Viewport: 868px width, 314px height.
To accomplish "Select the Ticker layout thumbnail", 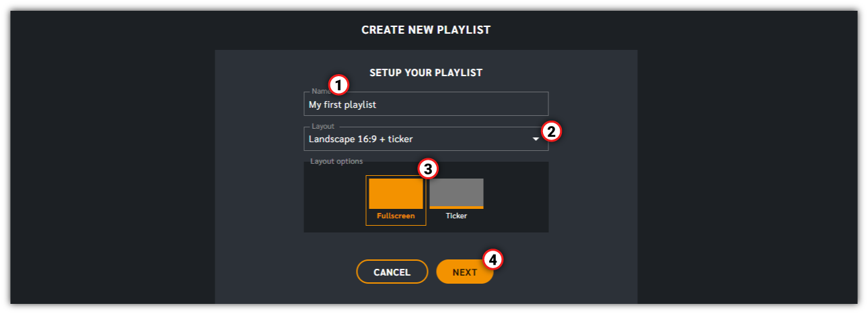I will coord(456,193).
